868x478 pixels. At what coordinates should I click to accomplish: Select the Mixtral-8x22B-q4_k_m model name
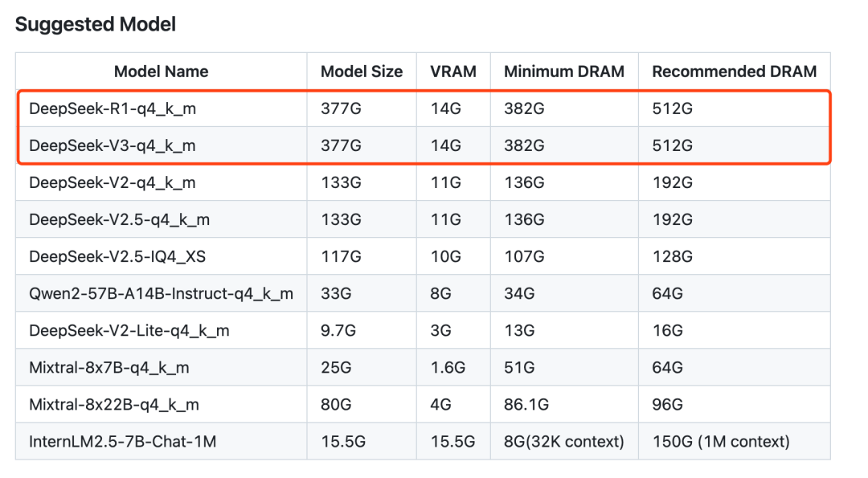(113, 404)
